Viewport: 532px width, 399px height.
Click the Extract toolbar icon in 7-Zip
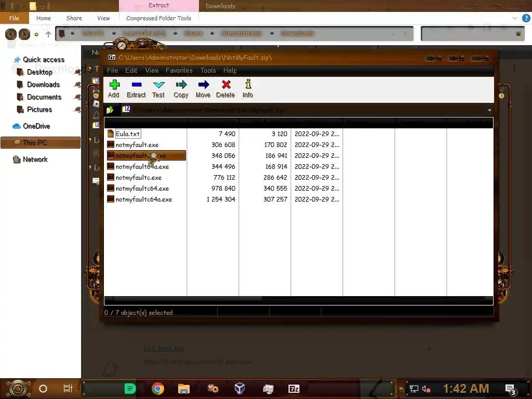(x=137, y=89)
